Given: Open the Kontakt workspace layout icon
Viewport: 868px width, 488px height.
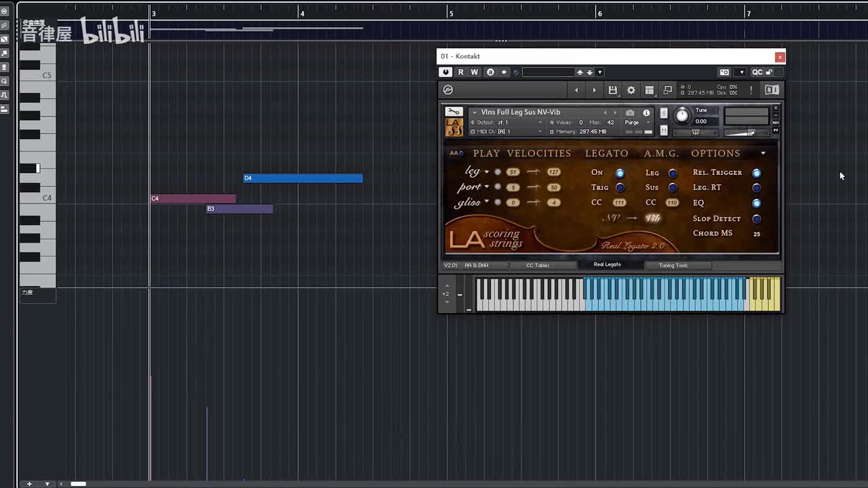Looking at the screenshot, I should (650, 90).
